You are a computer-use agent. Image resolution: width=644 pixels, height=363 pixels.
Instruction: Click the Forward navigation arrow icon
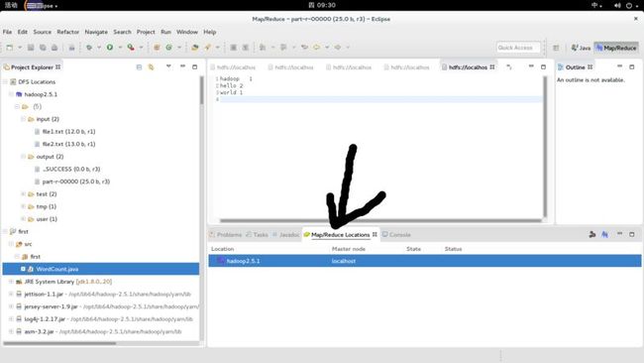[x=338, y=48]
